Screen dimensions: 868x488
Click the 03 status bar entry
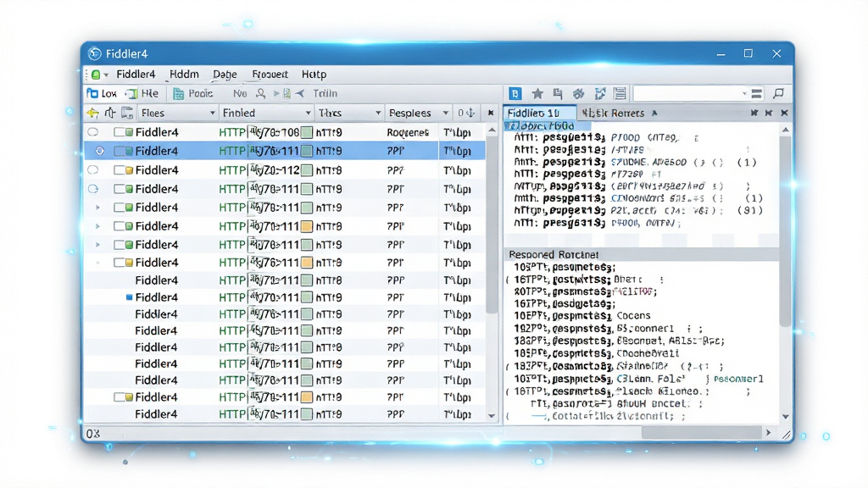(93, 433)
